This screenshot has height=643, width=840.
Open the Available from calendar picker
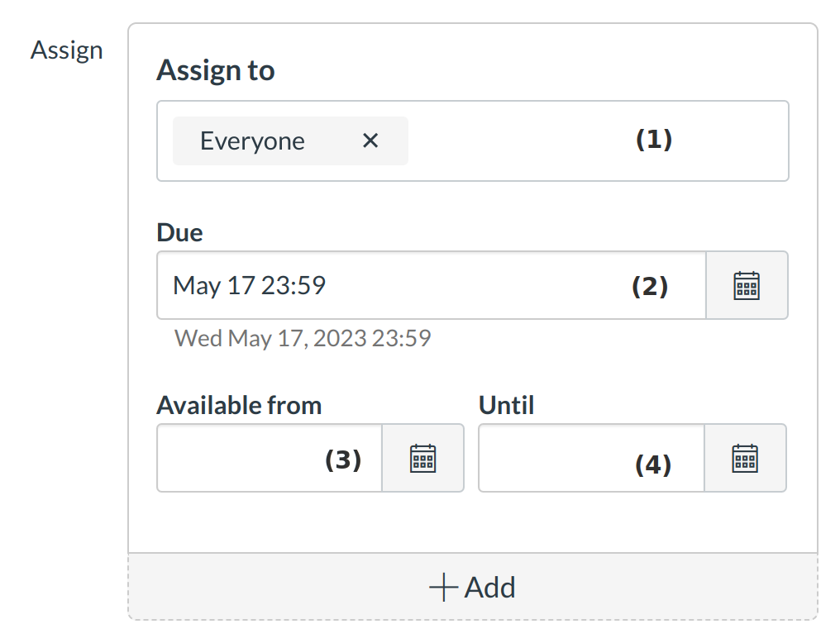(422, 458)
